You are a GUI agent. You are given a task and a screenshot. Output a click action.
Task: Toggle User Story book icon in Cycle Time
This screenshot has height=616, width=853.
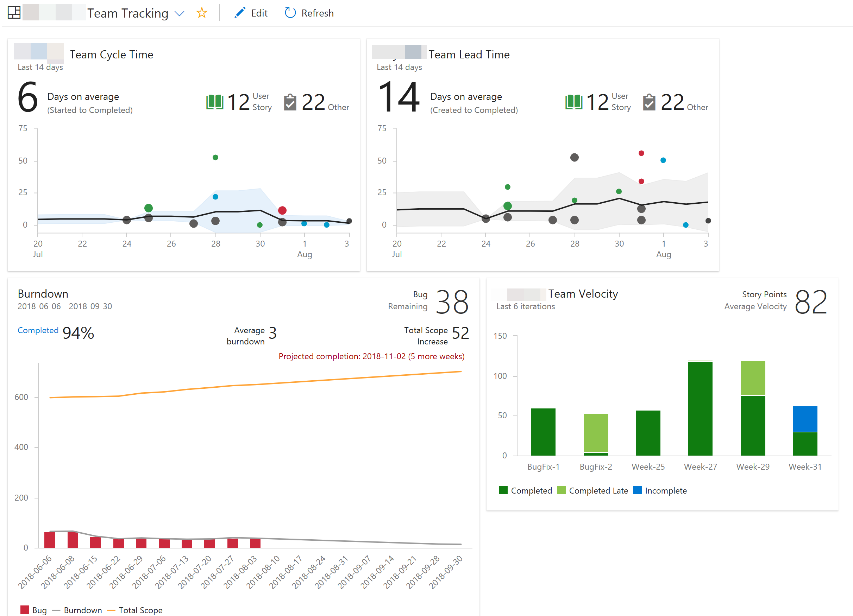click(215, 102)
